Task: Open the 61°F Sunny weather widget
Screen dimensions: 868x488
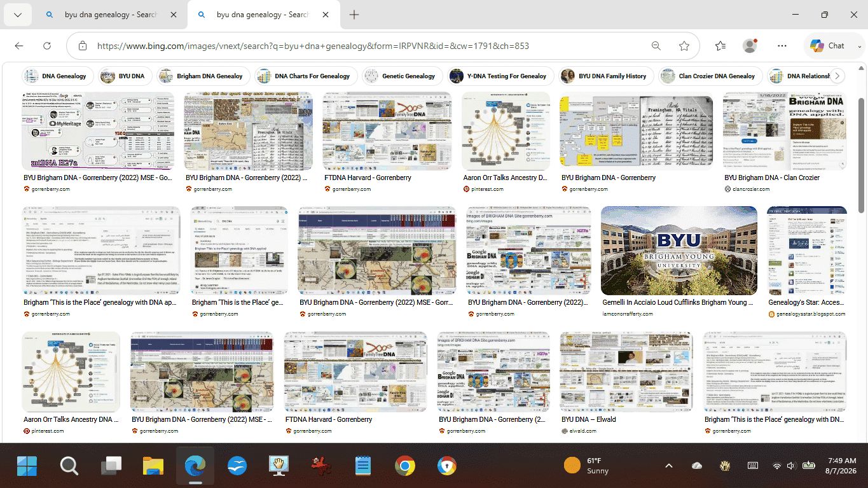Action: (x=586, y=466)
